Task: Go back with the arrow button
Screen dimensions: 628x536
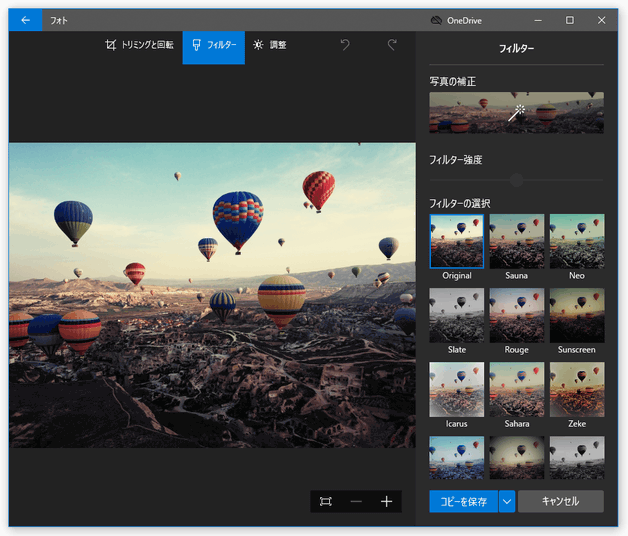Action: [x=25, y=20]
